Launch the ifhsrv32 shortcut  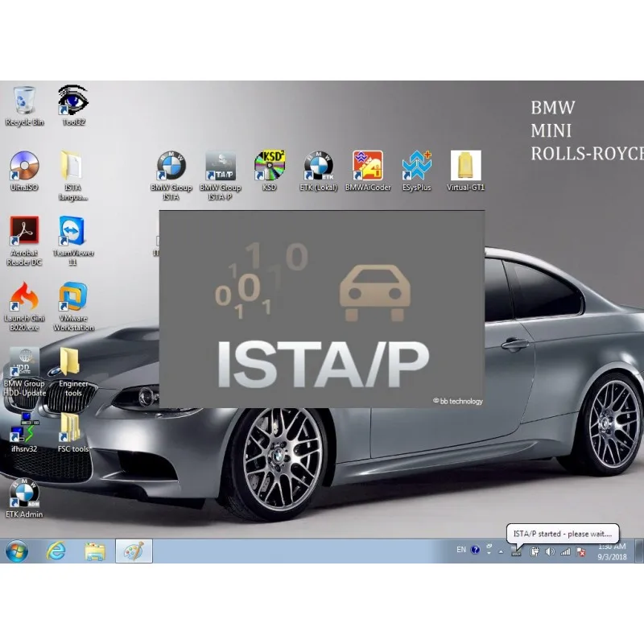[24, 433]
